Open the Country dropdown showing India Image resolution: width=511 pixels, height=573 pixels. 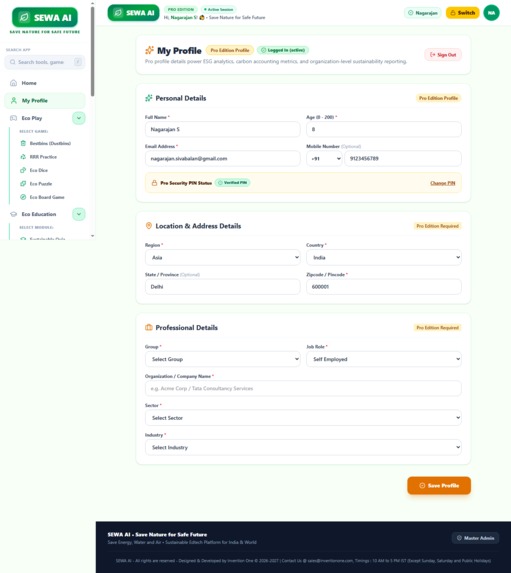pyautogui.click(x=384, y=258)
